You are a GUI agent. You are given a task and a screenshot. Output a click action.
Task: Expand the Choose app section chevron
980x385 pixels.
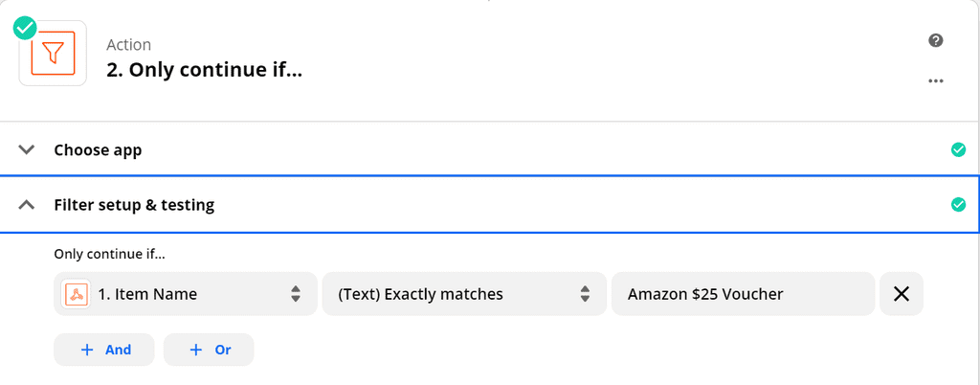[27, 150]
